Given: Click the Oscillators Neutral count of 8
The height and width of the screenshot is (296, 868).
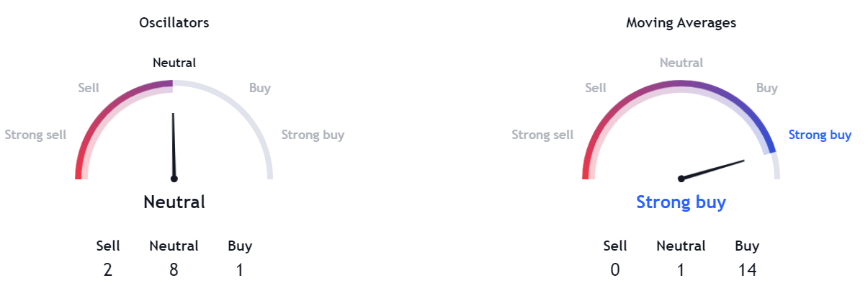Looking at the screenshot, I should click(x=174, y=269).
